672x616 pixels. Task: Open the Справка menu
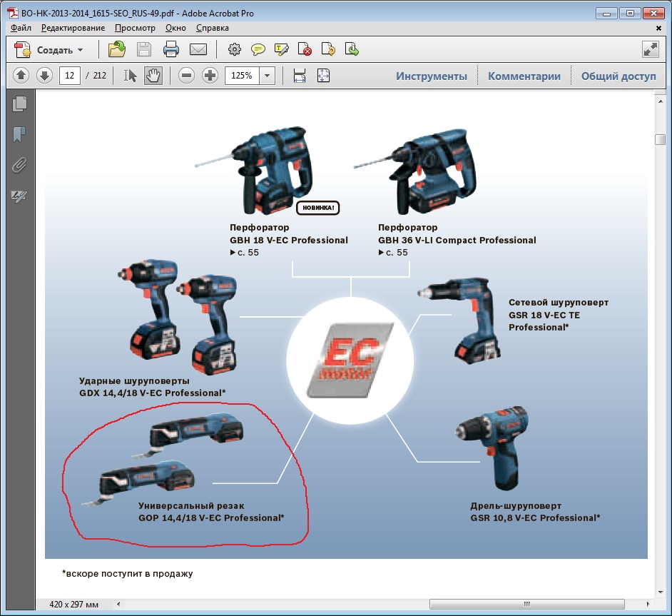click(212, 28)
